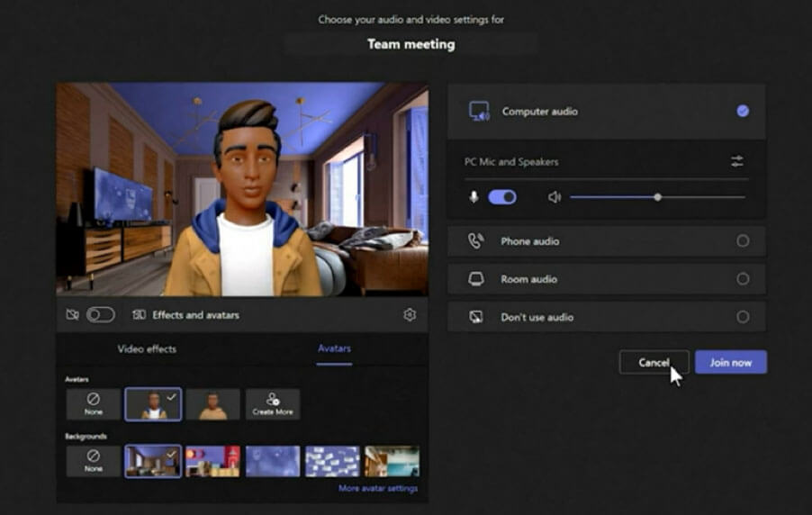This screenshot has height=515, width=812.
Task: Click the Effects and avatars icon
Action: coord(139,314)
